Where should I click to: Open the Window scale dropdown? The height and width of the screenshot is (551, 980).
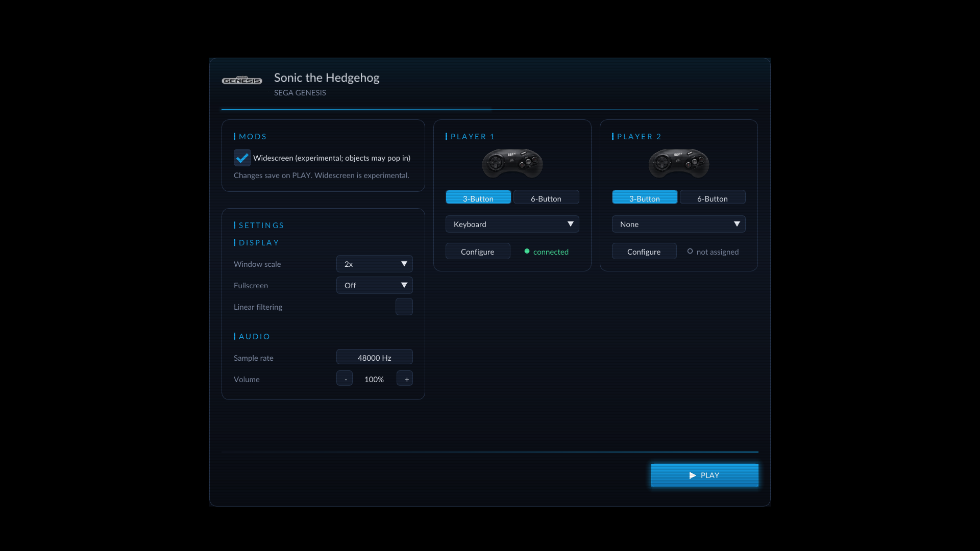pos(375,264)
